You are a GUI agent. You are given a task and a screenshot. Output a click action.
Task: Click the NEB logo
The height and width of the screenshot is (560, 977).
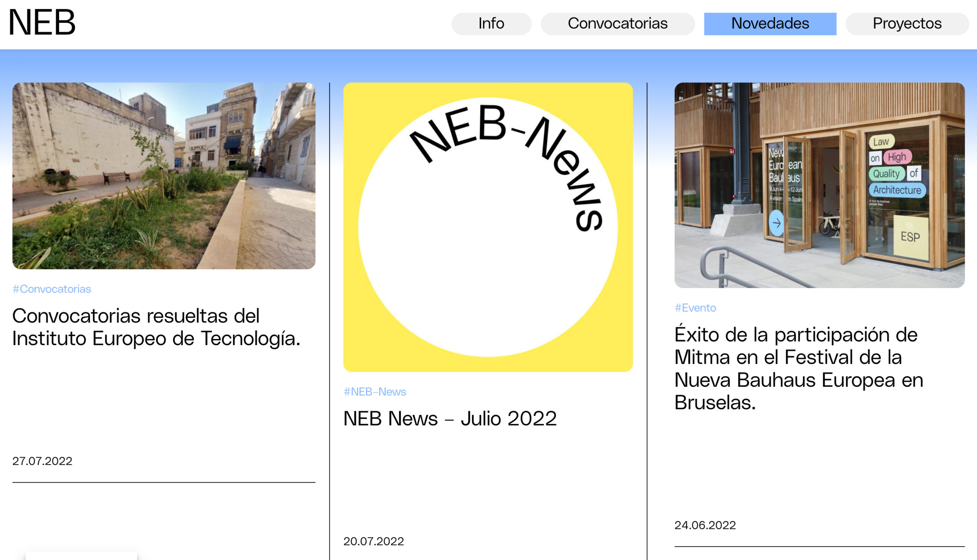(42, 23)
